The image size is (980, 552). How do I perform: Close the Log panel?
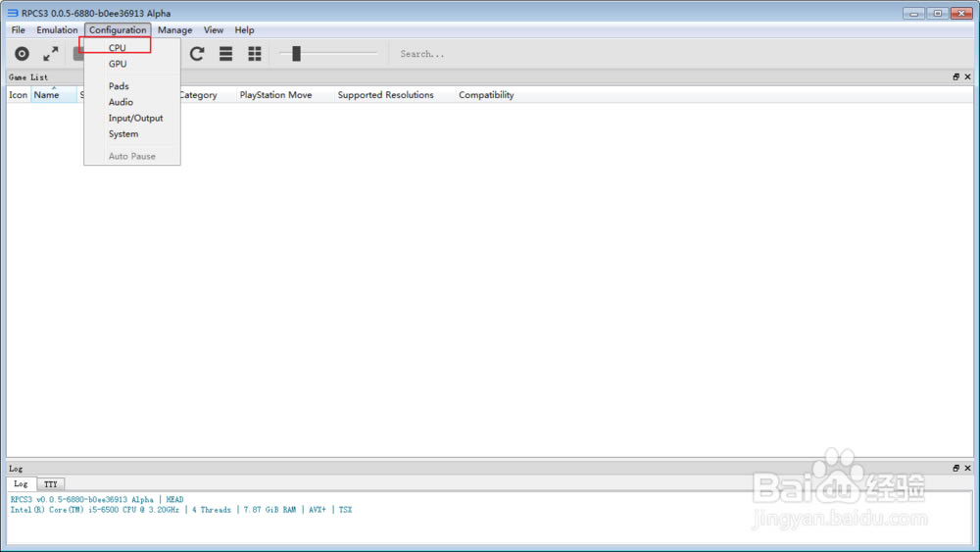click(967, 469)
